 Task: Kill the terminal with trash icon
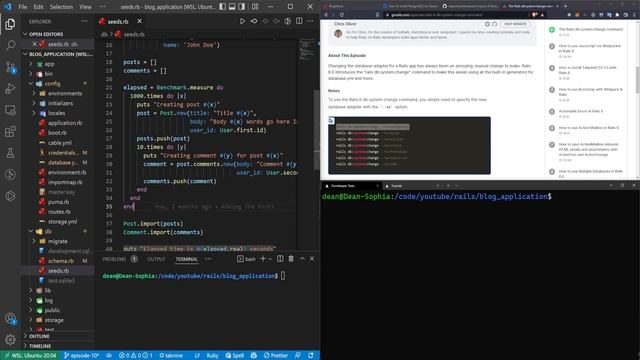coord(291,259)
